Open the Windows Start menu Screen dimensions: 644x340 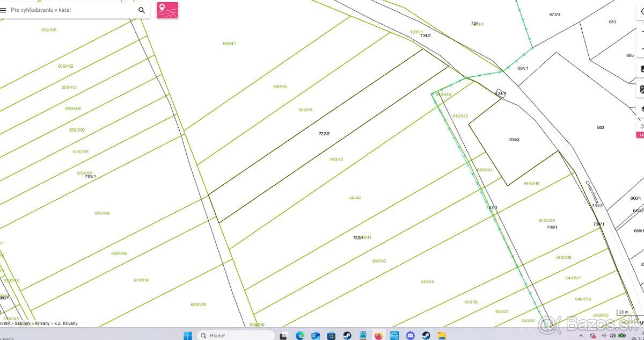(188, 336)
